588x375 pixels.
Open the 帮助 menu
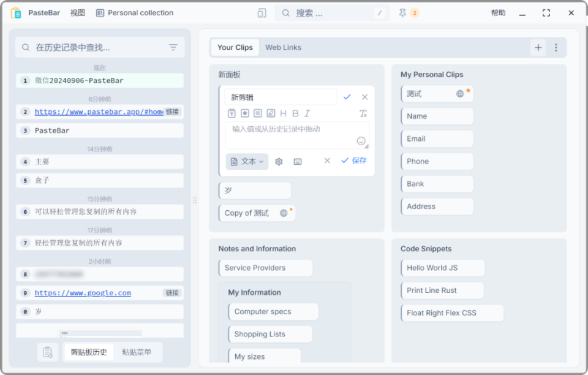499,13
